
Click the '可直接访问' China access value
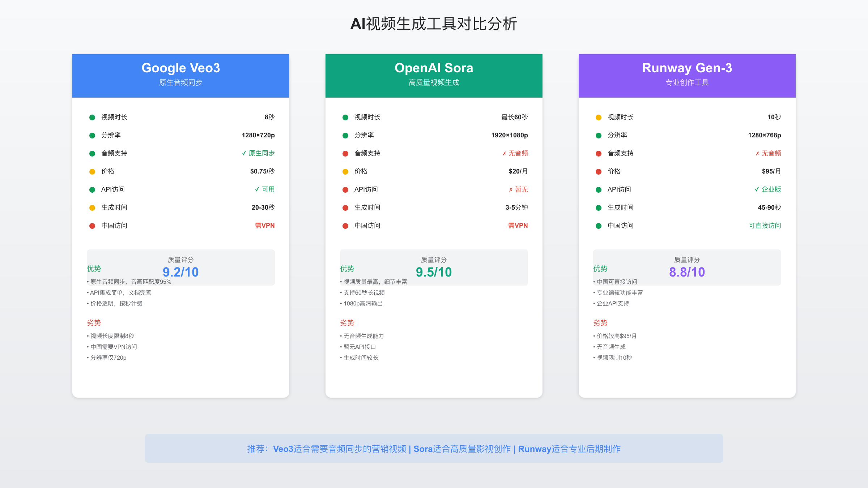(765, 226)
